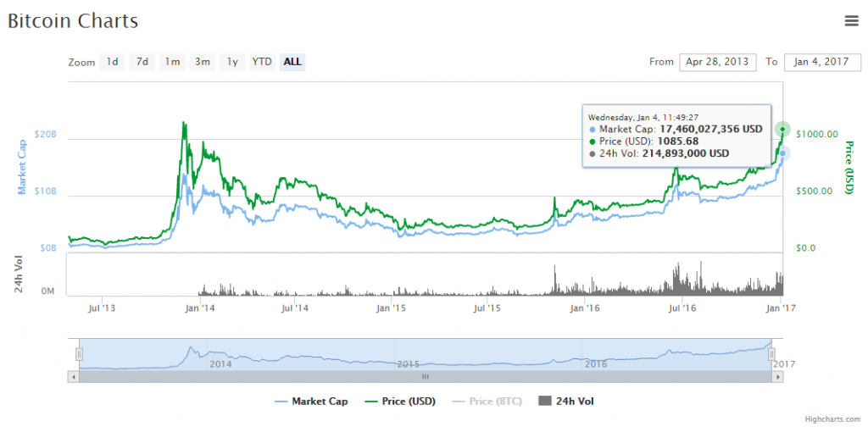Click the Jul '13 axis label
This screenshot has width=868, height=438.
click(x=102, y=308)
